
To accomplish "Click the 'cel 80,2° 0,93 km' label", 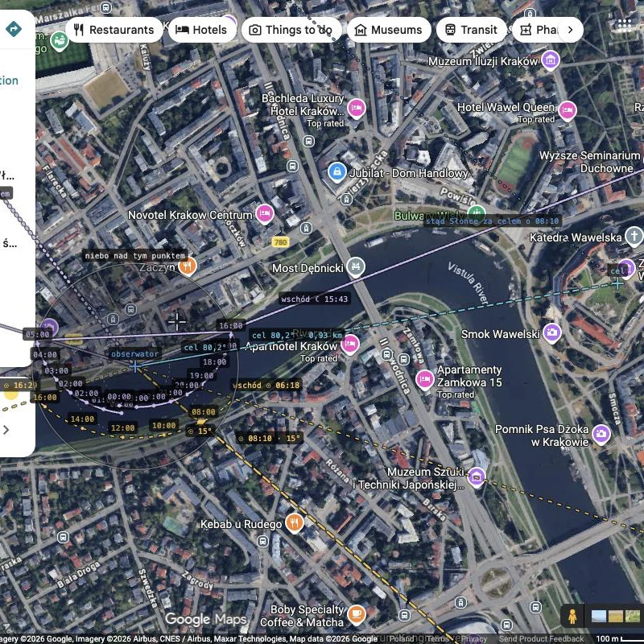I will [297, 335].
